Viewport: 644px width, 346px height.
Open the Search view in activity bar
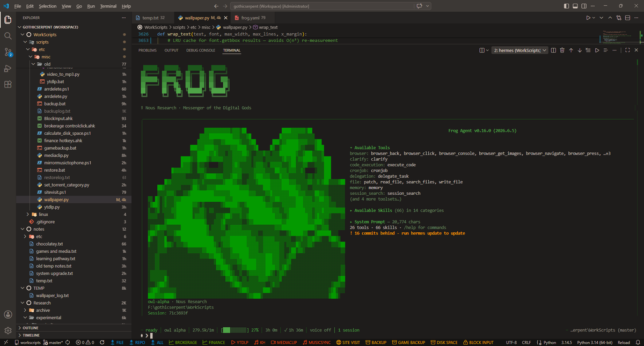pos(8,36)
